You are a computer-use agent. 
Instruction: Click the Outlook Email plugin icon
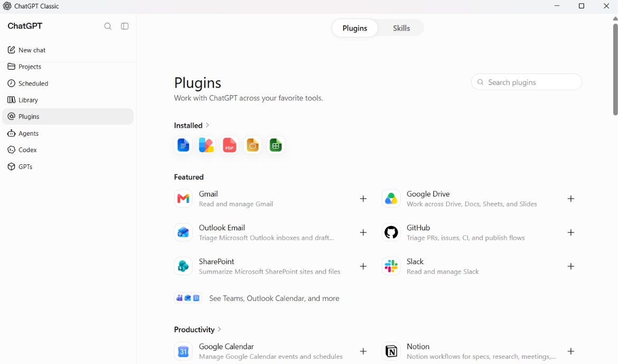183,232
